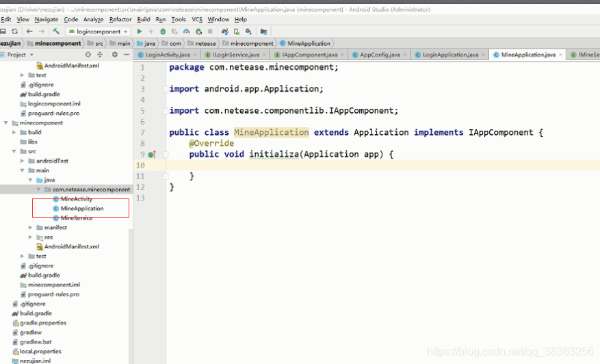Screen dimensions: 600x364
Task: Hide the Project panel with minus icon
Action: (127, 55)
